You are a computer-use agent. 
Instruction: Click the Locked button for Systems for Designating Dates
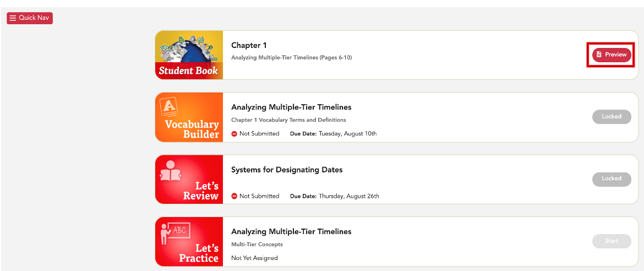coord(611,178)
